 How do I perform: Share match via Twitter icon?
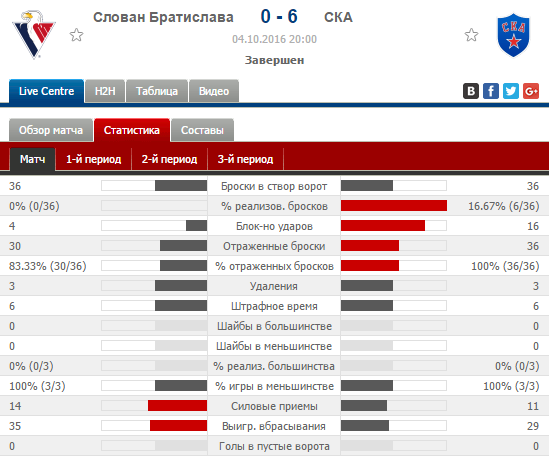click(x=511, y=91)
